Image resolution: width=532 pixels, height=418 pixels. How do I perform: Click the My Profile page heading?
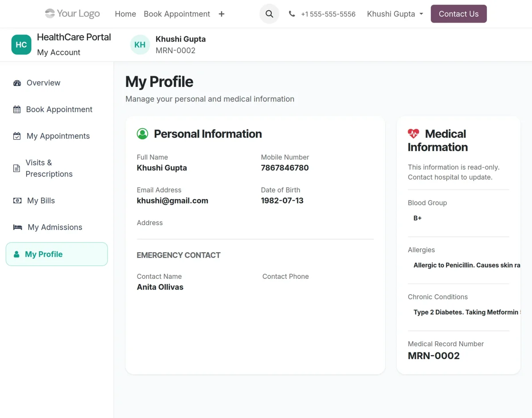159,82
